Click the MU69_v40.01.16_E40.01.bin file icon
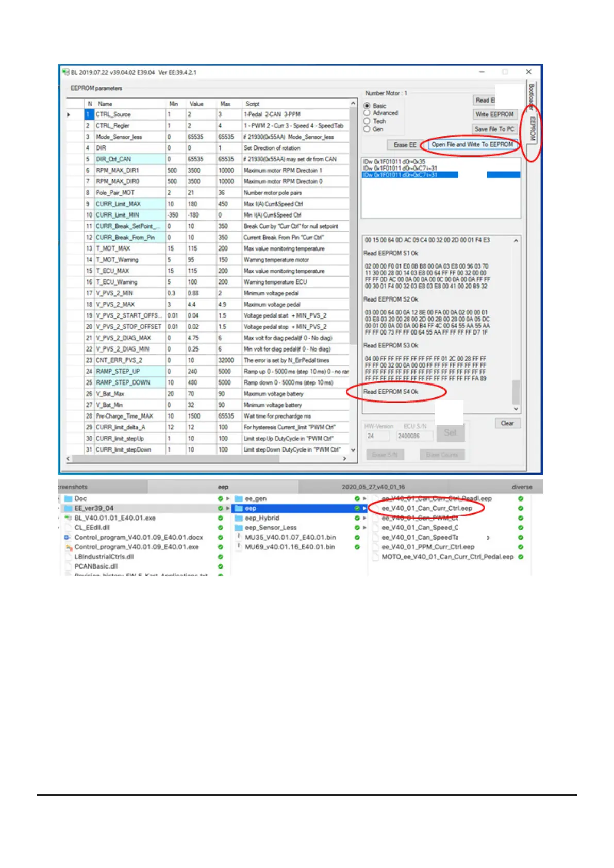This screenshot has height=868, width=614. (239, 547)
